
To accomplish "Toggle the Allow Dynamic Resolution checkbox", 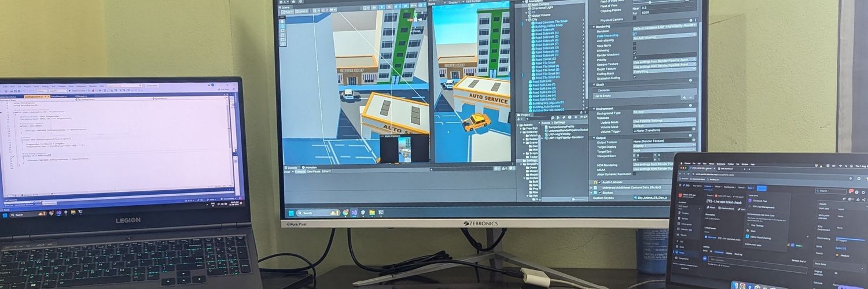I will coord(635,173).
